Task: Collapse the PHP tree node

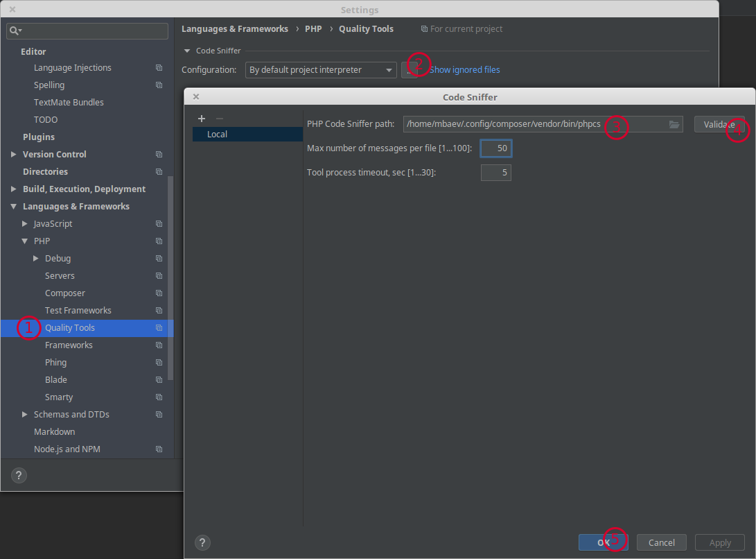Action: pos(24,241)
